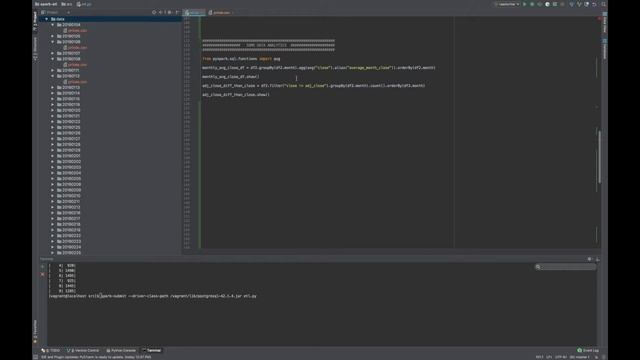Click the terminal search input field
640x360 pixels.
pyautogui.click(x=565, y=267)
